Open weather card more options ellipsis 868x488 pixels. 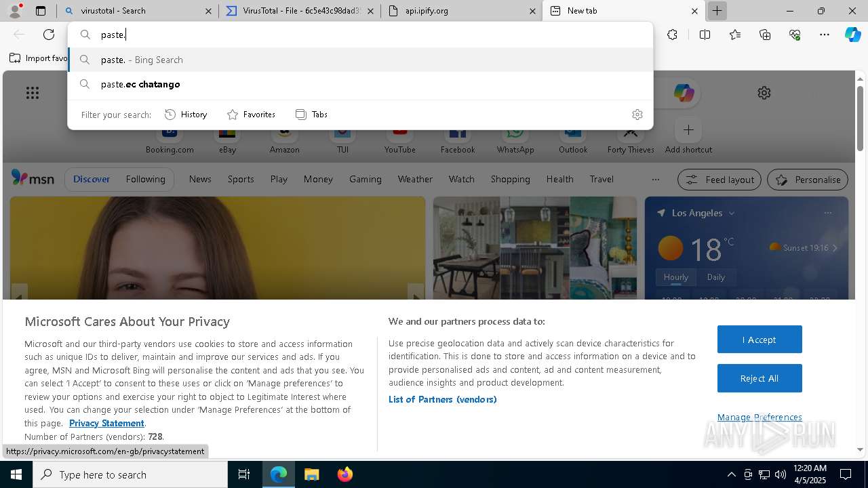[827, 213]
